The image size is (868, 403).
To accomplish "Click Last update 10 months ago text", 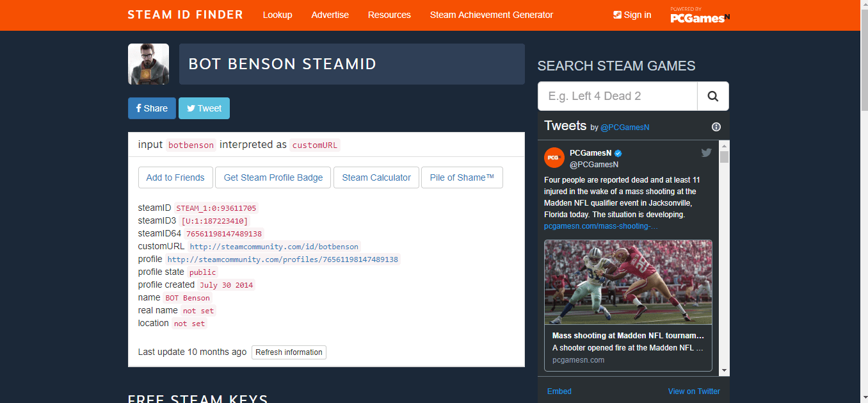I will [x=192, y=352].
